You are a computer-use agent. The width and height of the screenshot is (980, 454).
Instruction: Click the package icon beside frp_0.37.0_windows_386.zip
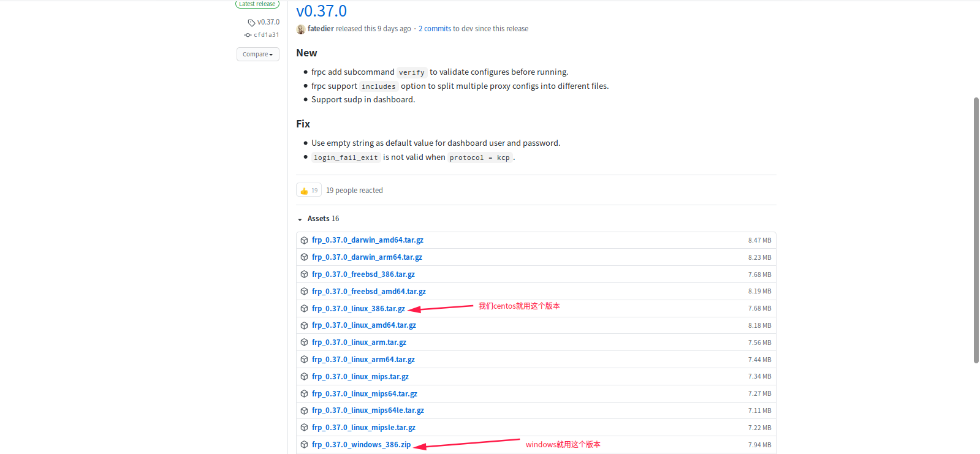304,445
